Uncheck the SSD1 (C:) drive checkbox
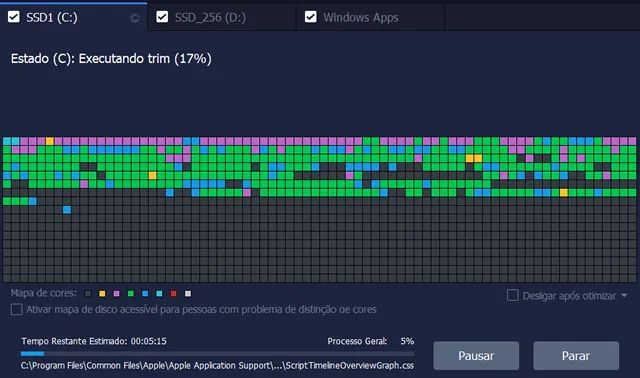 14,17
